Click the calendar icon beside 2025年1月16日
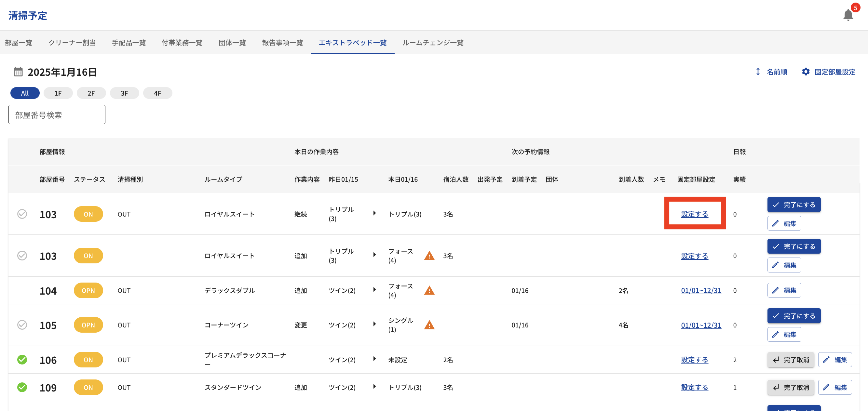868x411 pixels. click(x=18, y=72)
